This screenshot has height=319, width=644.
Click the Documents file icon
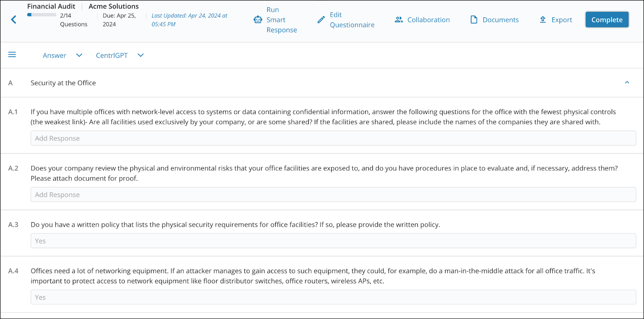tap(474, 20)
